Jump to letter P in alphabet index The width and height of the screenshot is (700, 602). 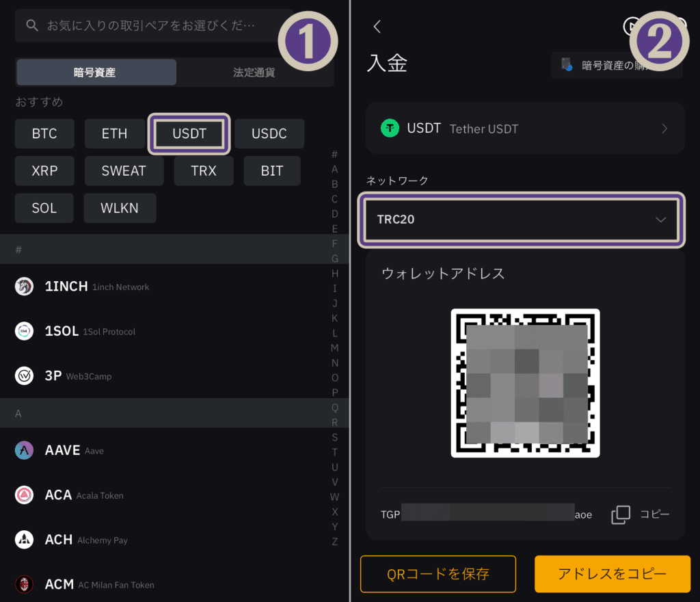[x=334, y=393]
